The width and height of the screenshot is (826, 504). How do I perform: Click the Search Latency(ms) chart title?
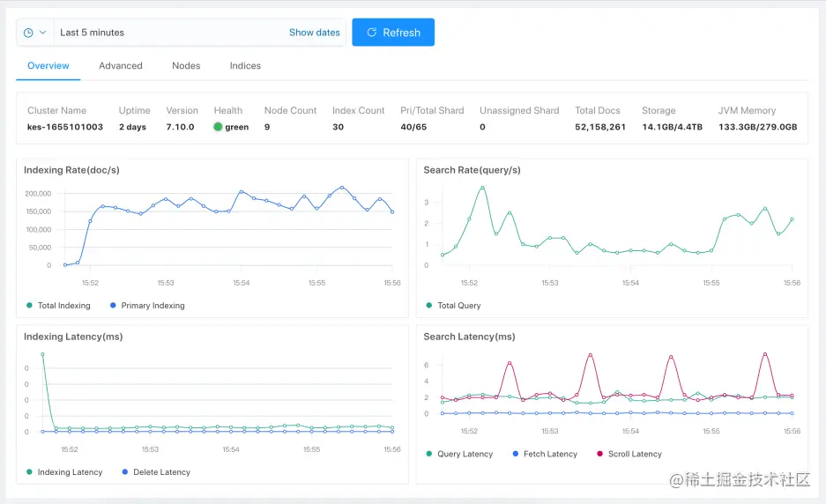[469, 337]
